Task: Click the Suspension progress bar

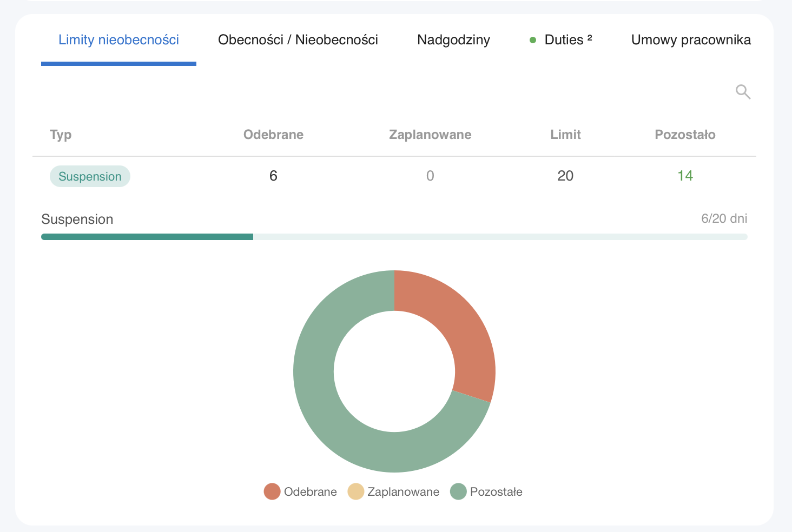Action: pyautogui.click(x=394, y=237)
